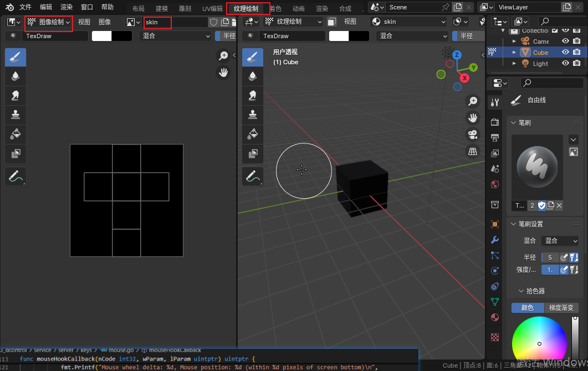Open the 图像绘制 mode dropdown
The image size is (588, 371).
(x=49, y=22)
